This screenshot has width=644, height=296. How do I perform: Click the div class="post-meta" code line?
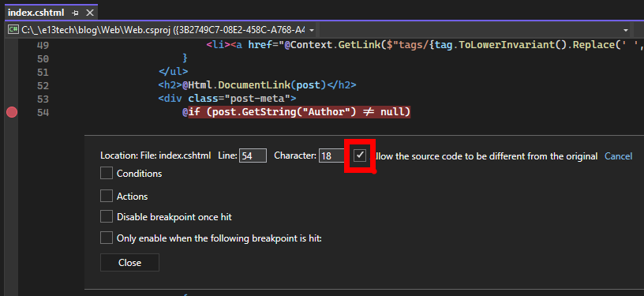coord(227,99)
